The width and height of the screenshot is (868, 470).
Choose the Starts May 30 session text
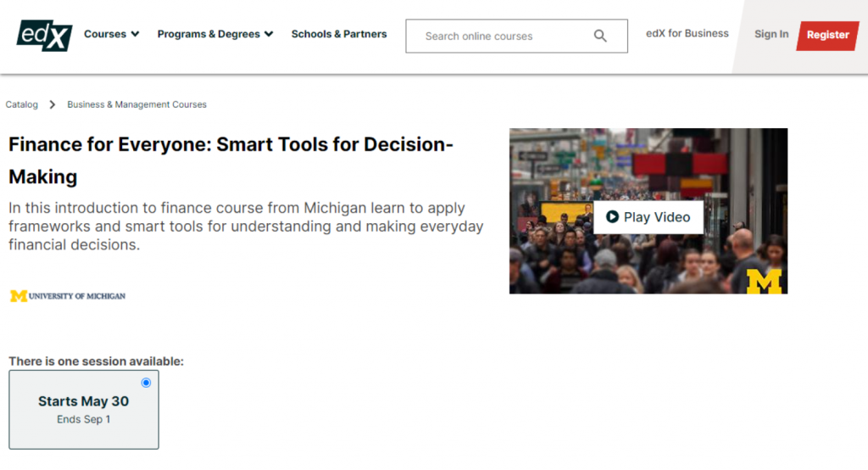point(83,401)
